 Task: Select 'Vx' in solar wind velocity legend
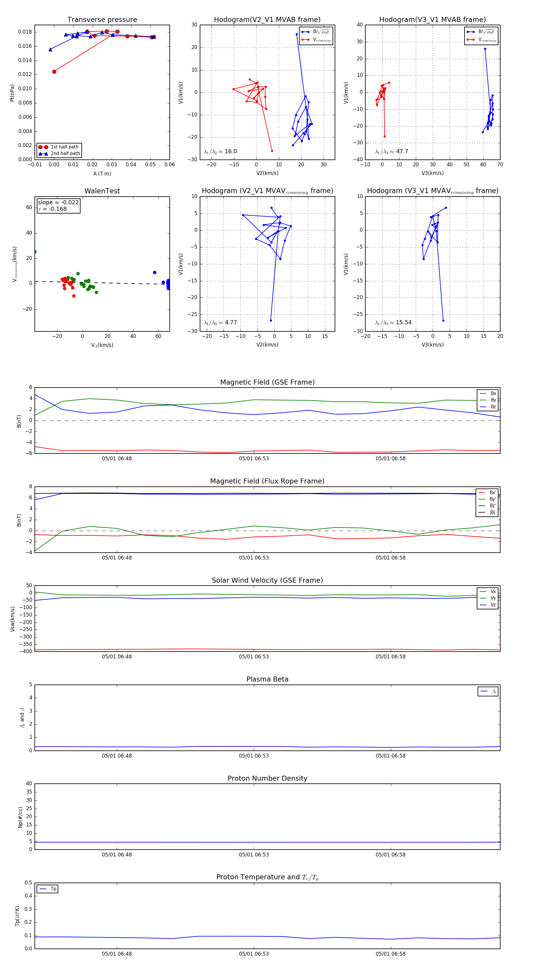click(488, 591)
